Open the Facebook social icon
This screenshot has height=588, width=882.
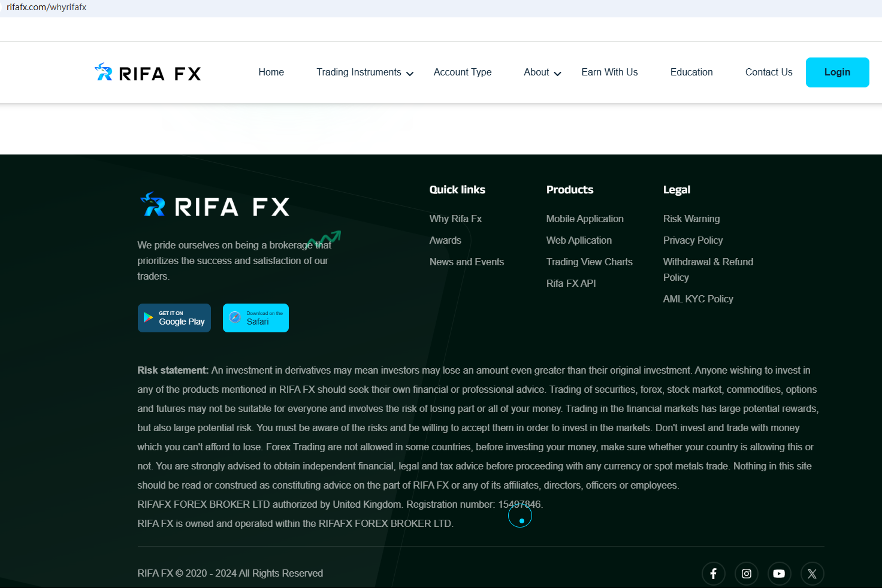tap(713, 574)
